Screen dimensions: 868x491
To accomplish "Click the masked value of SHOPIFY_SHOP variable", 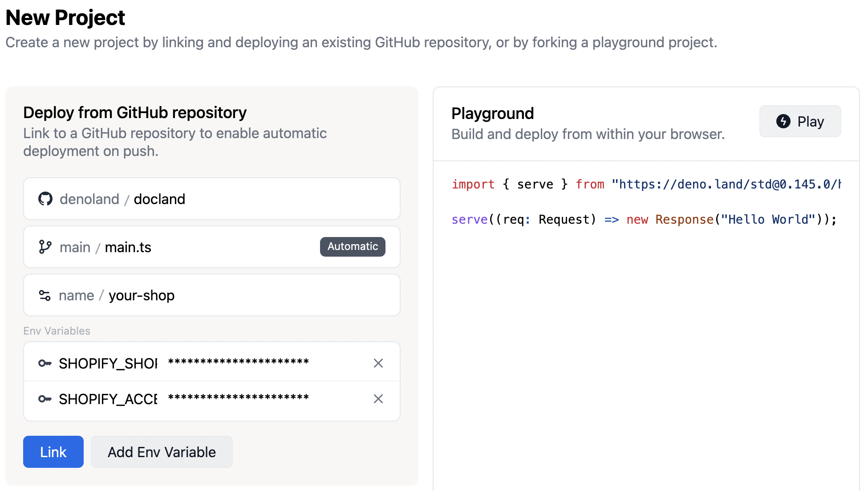I will pos(239,362).
